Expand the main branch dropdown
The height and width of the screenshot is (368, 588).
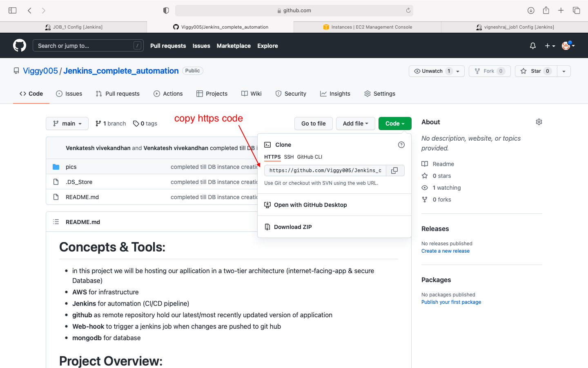click(x=67, y=123)
